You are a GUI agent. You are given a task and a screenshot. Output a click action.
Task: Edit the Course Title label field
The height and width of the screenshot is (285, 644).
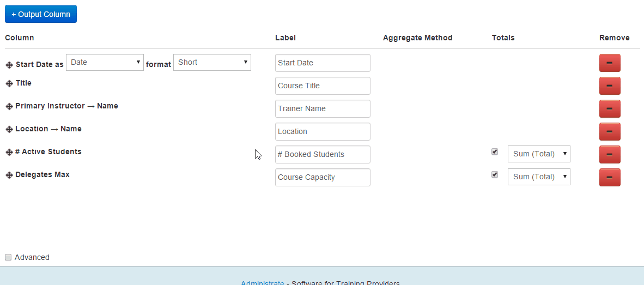click(x=323, y=86)
